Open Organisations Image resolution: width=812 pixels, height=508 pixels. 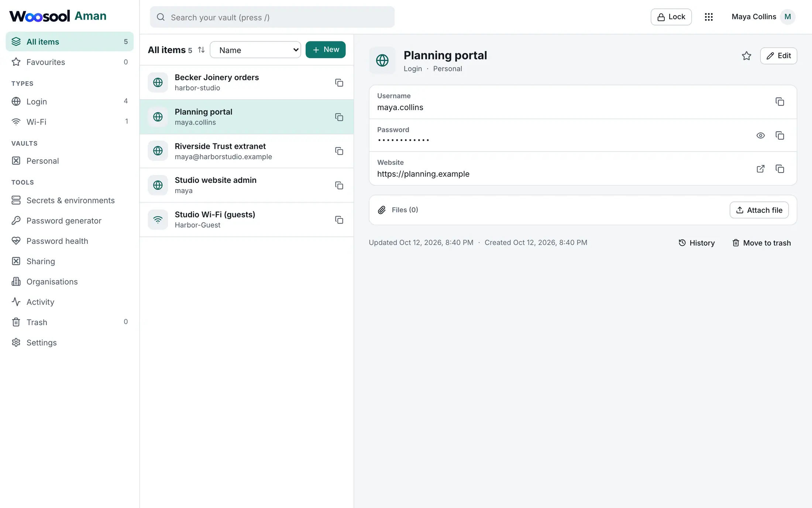(x=70, y=282)
